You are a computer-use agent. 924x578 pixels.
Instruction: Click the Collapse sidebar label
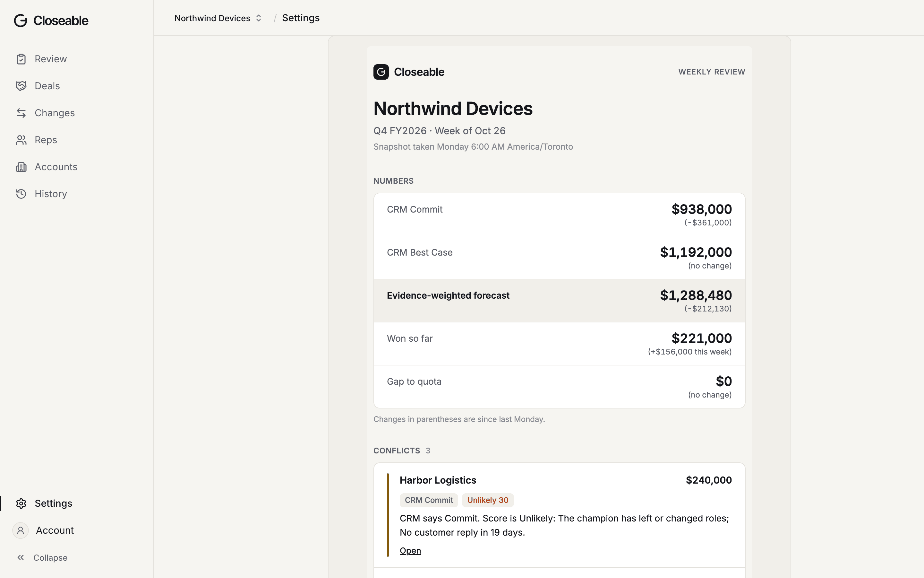[50, 558]
